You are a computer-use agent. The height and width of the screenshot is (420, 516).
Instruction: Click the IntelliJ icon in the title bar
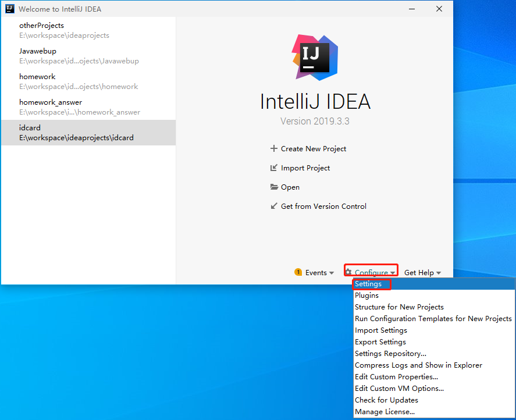[x=10, y=9]
